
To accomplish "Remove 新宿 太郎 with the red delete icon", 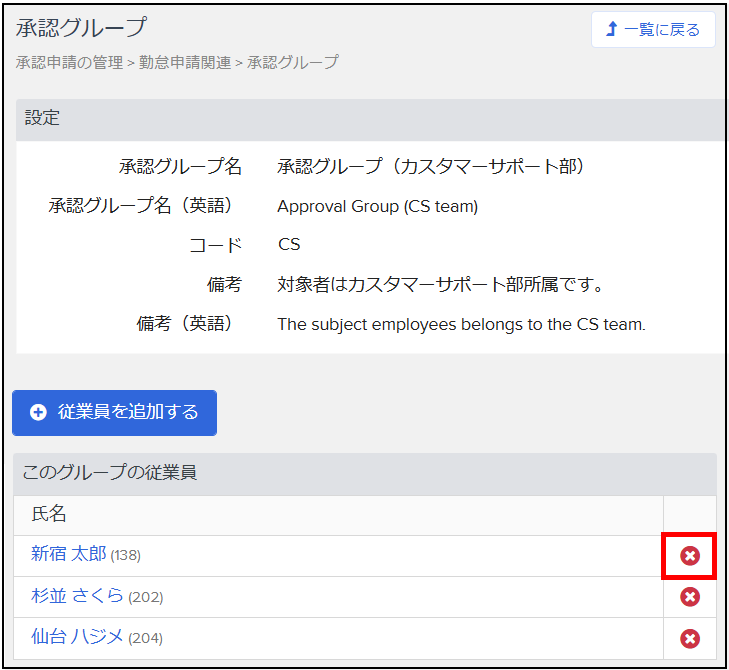I will [x=689, y=556].
